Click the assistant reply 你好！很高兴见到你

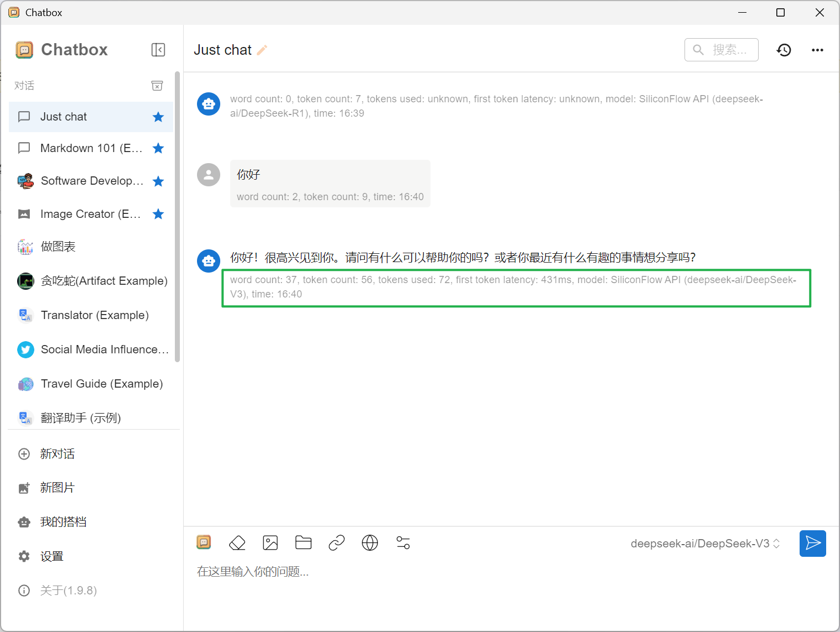tap(463, 258)
